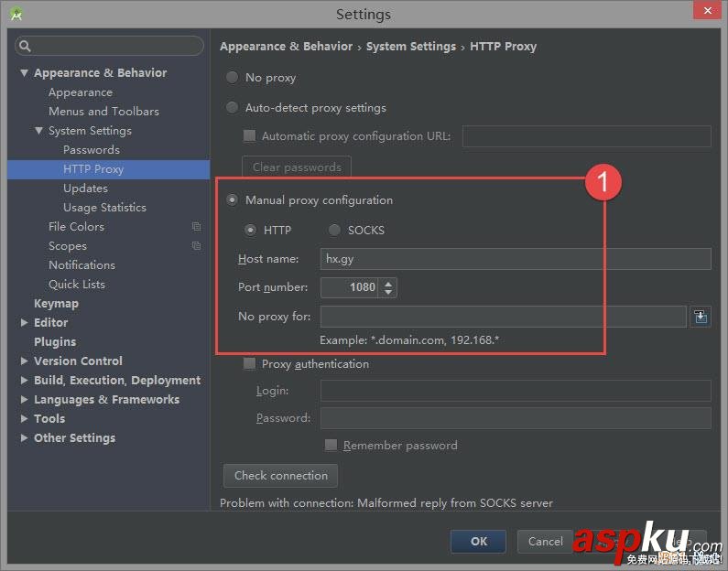
Task: Click the Cancel button
Action: [545, 542]
